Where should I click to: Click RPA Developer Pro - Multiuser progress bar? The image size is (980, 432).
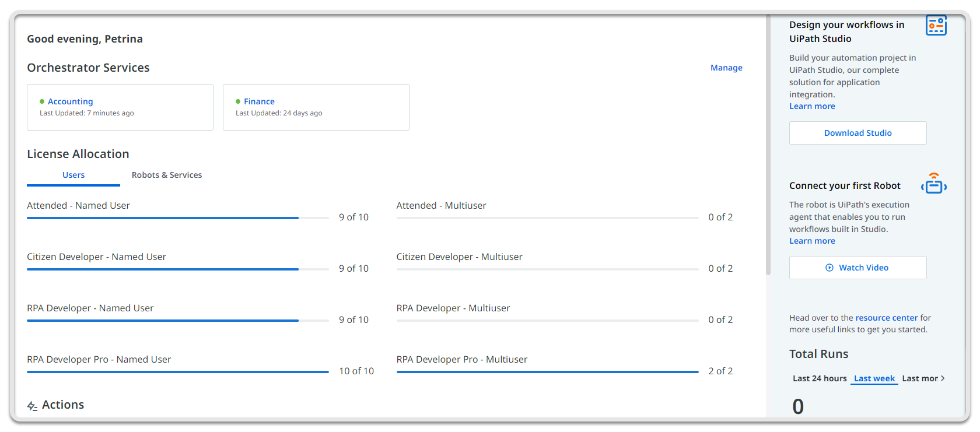(x=547, y=372)
